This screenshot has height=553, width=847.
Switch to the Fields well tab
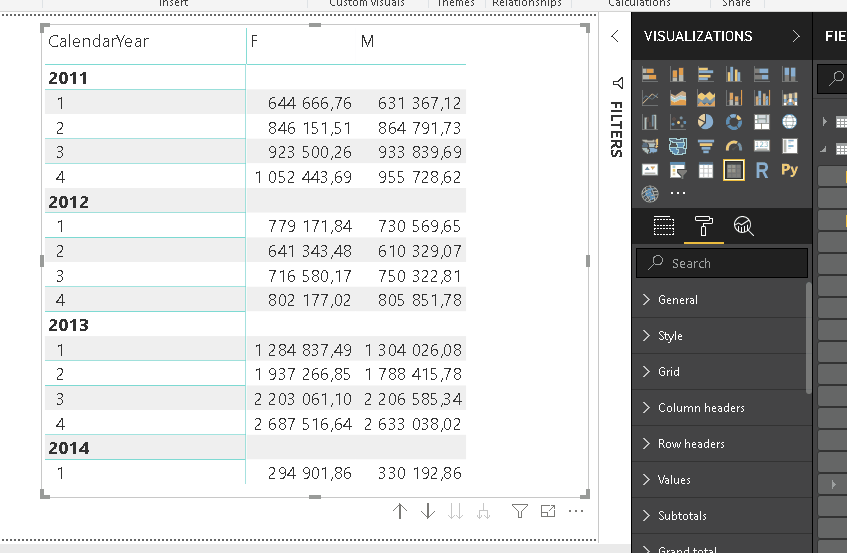point(663,226)
